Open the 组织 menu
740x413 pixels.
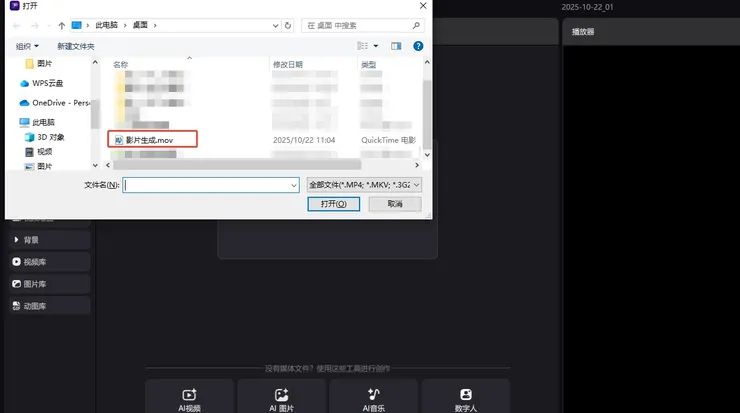point(27,46)
